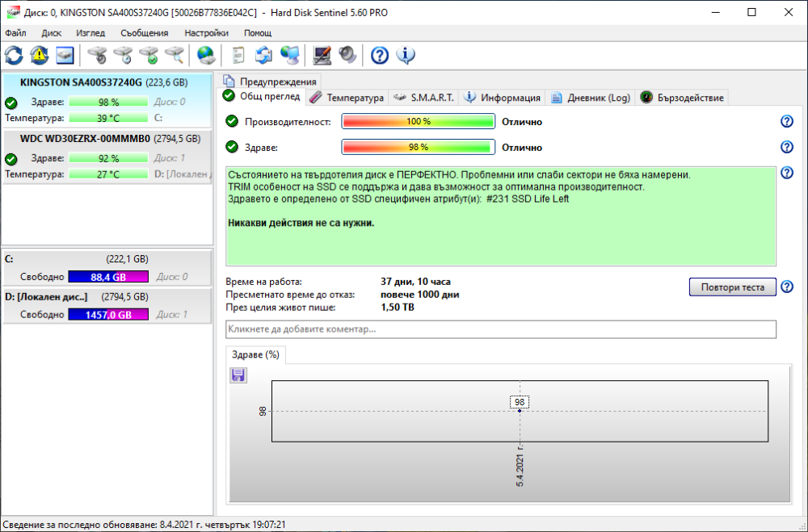Click the blue question mark toolbar icon
Image resolution: width=808 pixels, height=532 pixels.
point(380,55)
